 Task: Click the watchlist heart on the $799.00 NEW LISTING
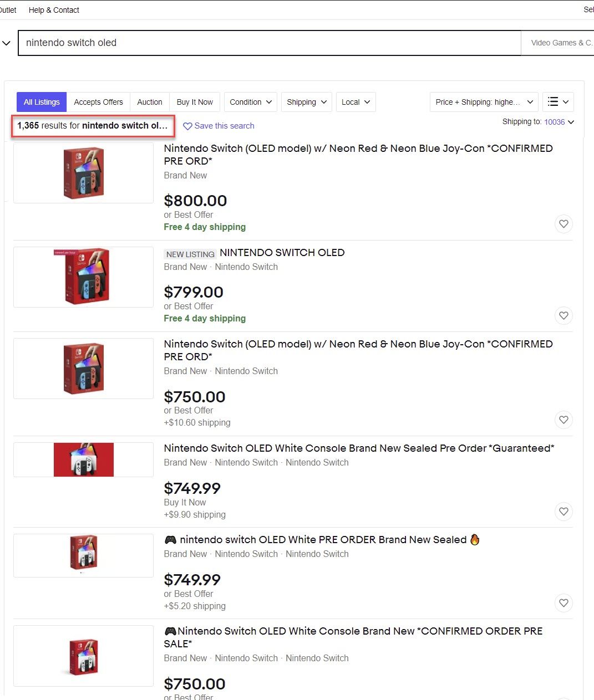(x=563, y=315)
